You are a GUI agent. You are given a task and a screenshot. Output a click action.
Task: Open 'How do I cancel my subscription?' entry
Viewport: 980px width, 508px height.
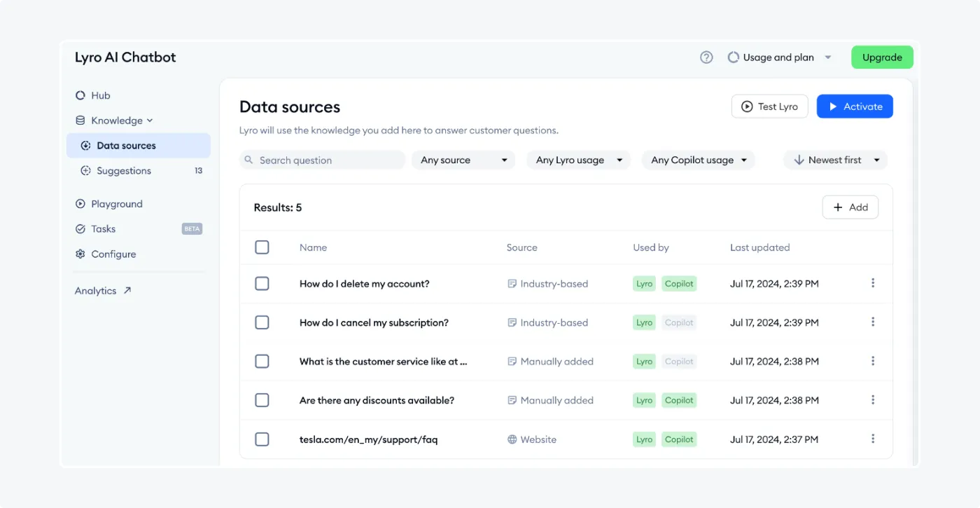(x=374, y=322)
